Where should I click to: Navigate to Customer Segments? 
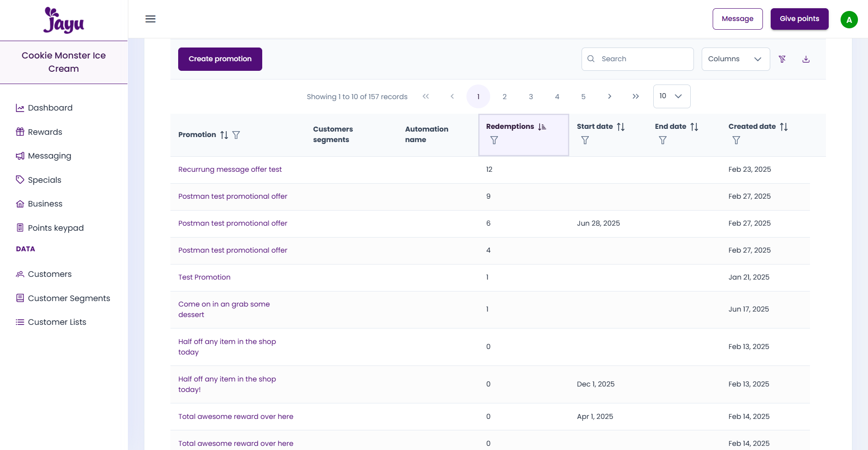(69, 298)
